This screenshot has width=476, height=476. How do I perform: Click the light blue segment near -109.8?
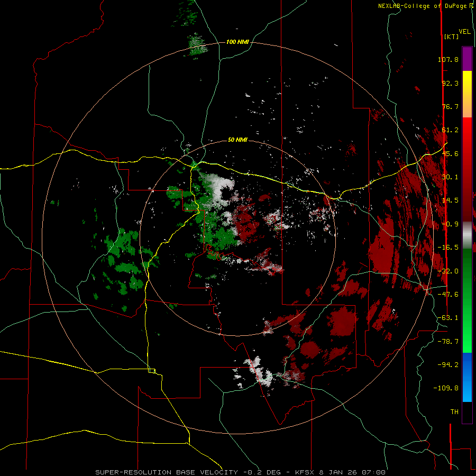(467, 390)
